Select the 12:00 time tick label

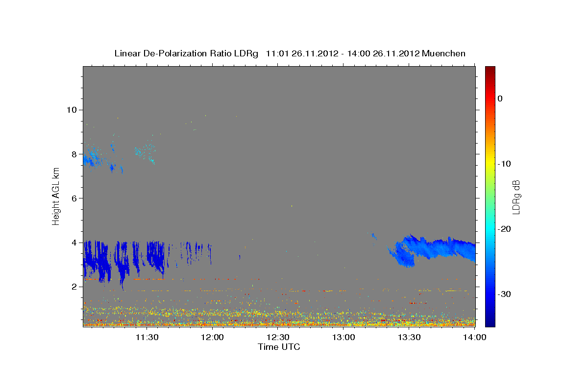212,337
